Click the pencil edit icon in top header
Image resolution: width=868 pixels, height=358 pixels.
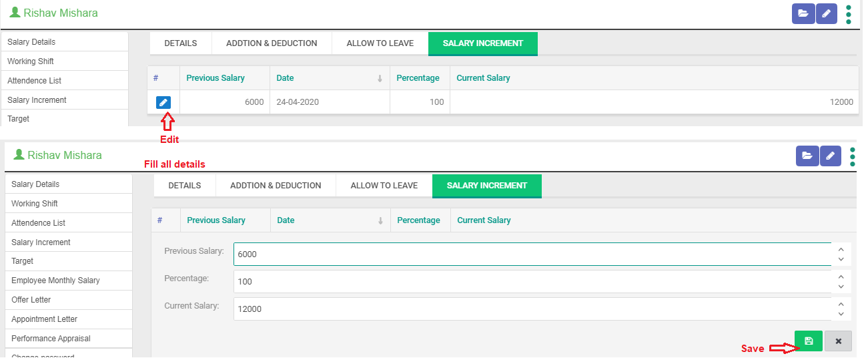(826, 13)
